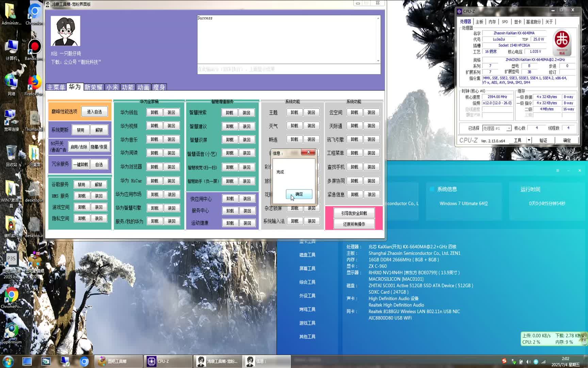588x368 pixels.
Task: Select 磁盘工具 in the sidebar
Action: (307, 255)
